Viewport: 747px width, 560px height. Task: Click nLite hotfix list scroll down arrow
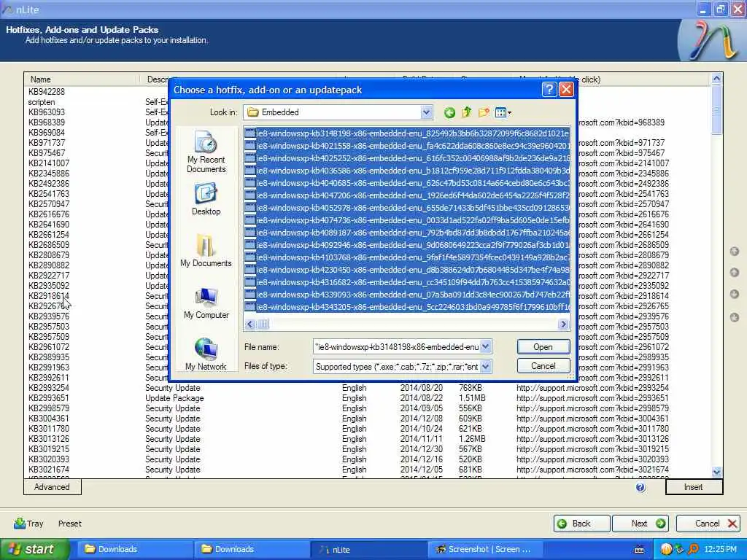716,472
